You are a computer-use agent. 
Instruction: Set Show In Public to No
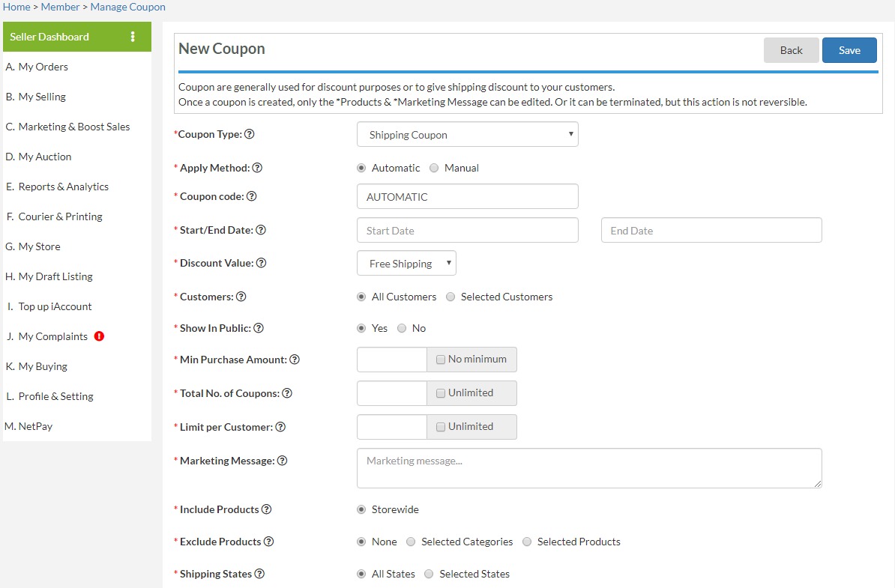(x=402, y=328)
